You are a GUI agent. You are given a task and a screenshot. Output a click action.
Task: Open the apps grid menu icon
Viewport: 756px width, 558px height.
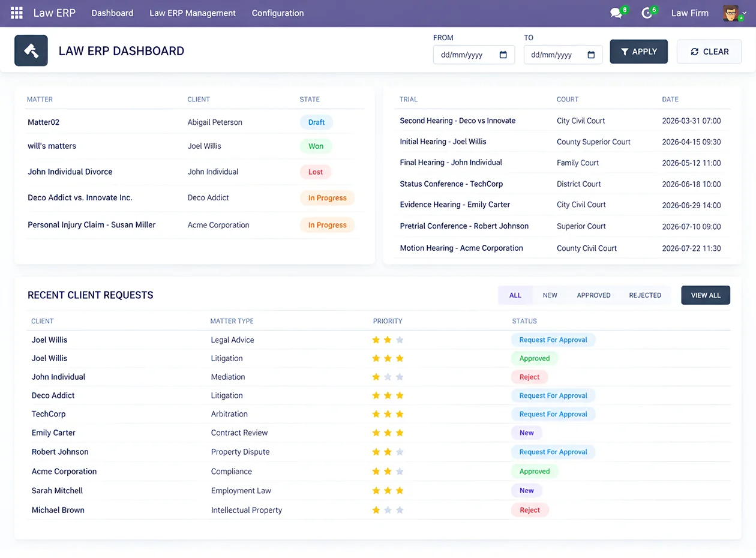(17, 13)
